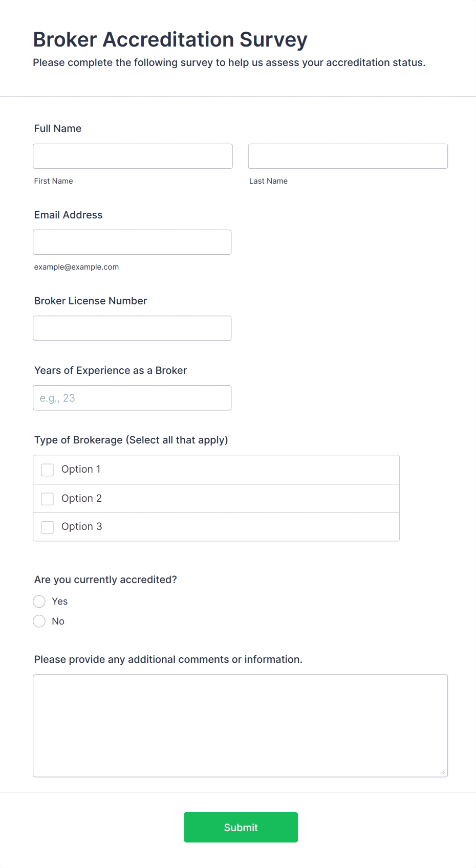Tick the Option 2 checkbox
This screenshot has height=868, width=476.
pos(48,499)
